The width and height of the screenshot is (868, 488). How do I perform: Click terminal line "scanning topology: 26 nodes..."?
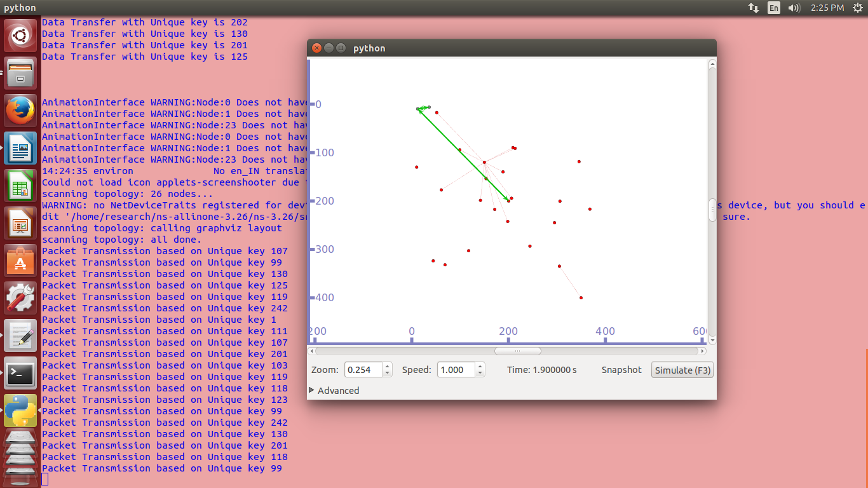[x=128, y=194]
